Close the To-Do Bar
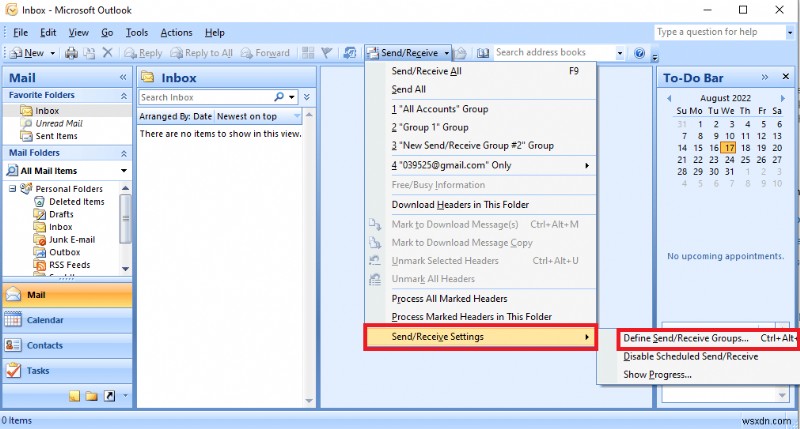This screenshot has width=800, height=429. [x=786, y=77]
